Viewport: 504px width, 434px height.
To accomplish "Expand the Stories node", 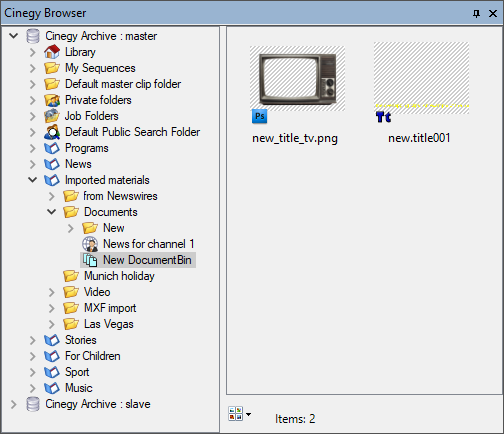I will click(33, 340).
